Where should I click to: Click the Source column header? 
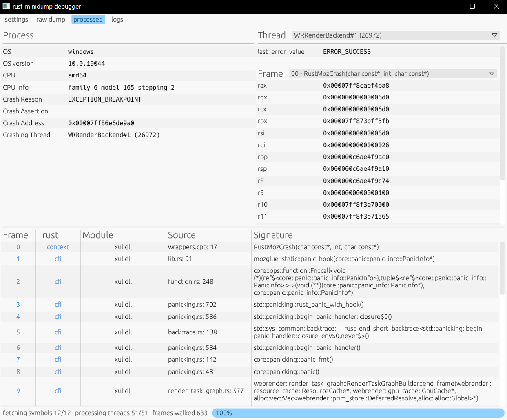pos(182,235)
